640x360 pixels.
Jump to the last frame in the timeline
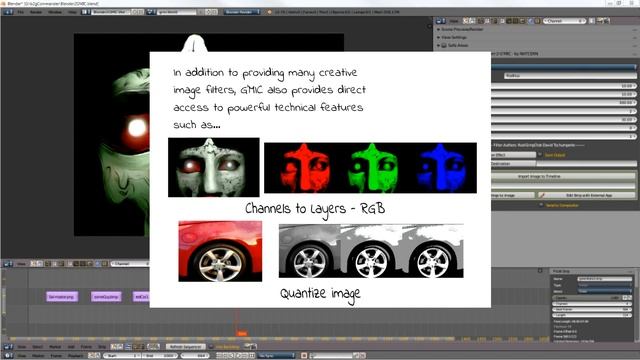point(252,356)
